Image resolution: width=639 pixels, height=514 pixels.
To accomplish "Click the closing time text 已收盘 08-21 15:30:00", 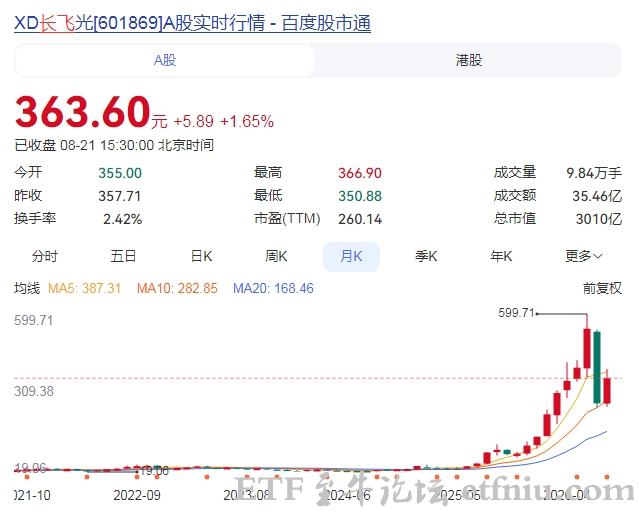I will [84, 145].
